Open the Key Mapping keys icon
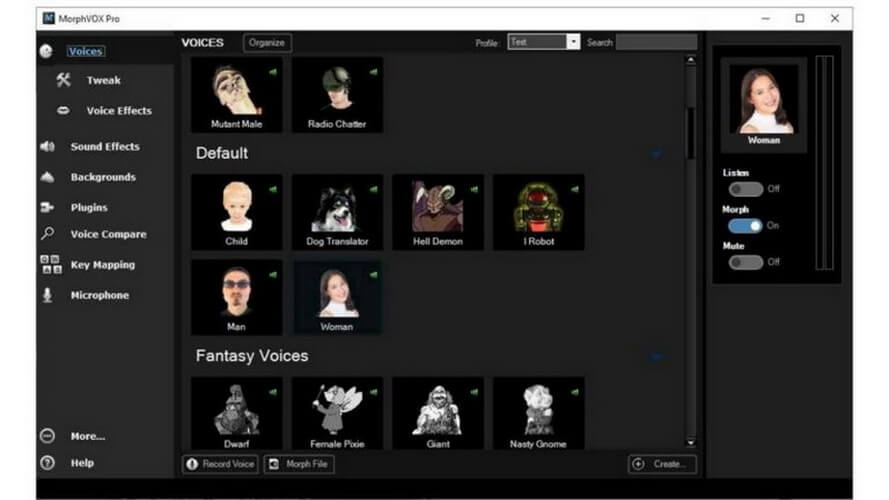The height and width of the screenshot is (500, 889). (51, 265)
